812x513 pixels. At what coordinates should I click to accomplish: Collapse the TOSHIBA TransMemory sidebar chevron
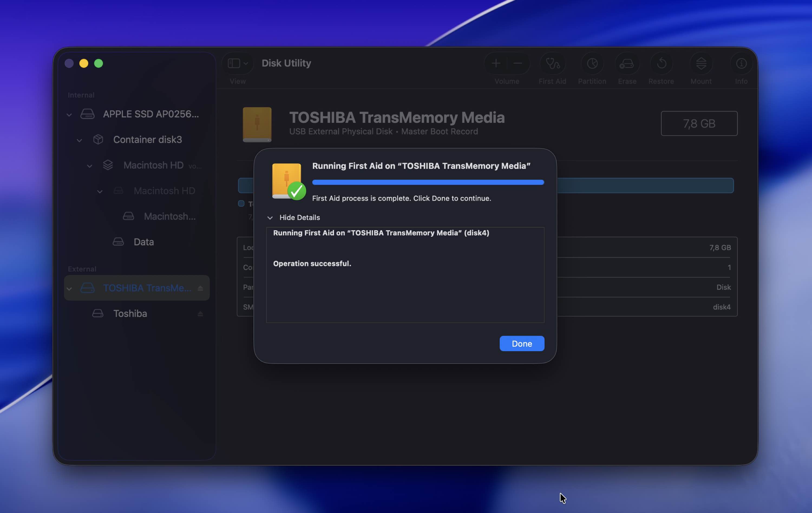click(x=69, y=289)
